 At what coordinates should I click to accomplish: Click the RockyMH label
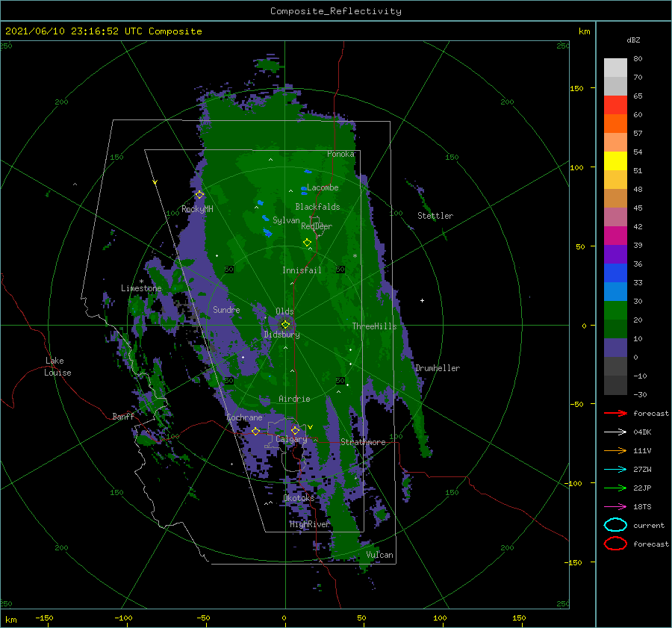(x=197, y=209)
